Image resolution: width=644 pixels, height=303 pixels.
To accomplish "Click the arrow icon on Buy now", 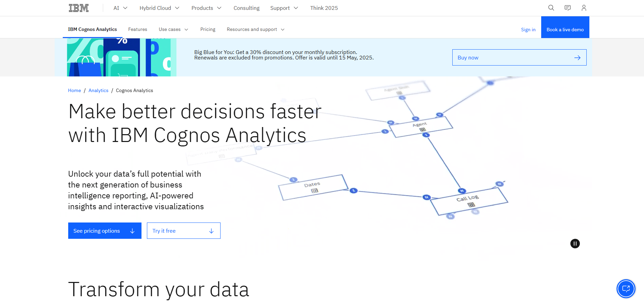I will point(577,57).
